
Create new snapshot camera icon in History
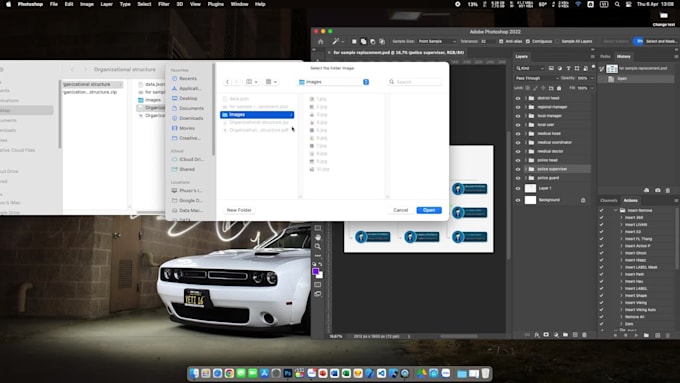pos(658,190)
